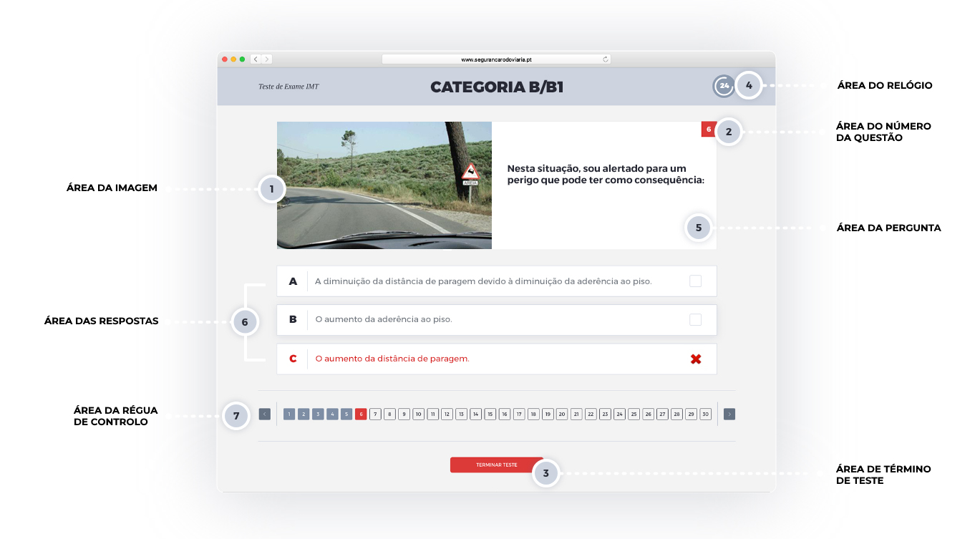
Task: Click the yellow minimize window button
Action: point(233,59)
